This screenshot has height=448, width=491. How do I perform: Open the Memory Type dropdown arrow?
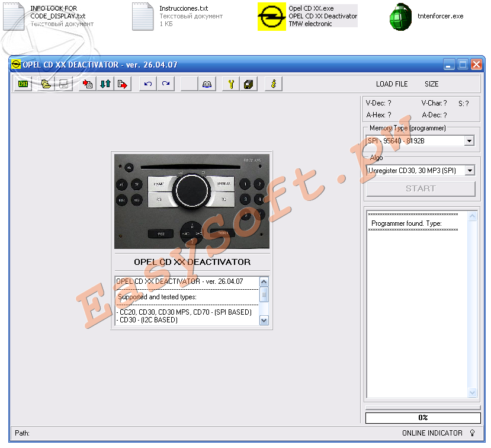pos(469,141)
